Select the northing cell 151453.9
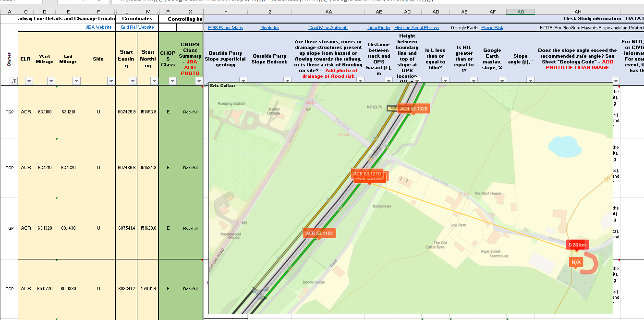Image resolution: width=644 pixels, height=320 pixels. (x=148, y=112)
